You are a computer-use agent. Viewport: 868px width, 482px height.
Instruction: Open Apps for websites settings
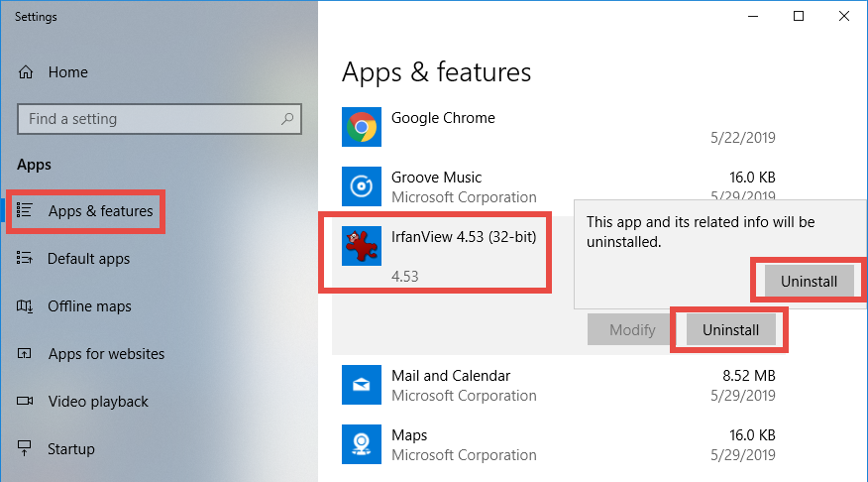click(x=106, y=354)
